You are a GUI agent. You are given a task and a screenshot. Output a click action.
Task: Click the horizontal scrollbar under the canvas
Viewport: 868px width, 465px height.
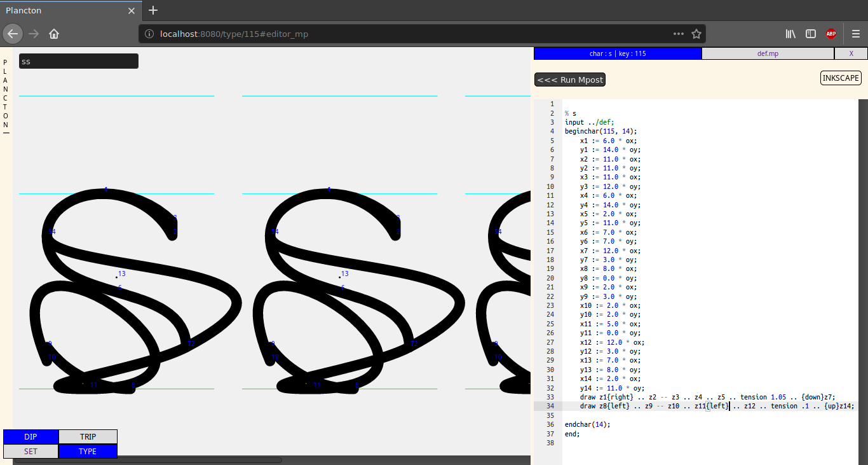pyautogui.click(x=147, y=460)
